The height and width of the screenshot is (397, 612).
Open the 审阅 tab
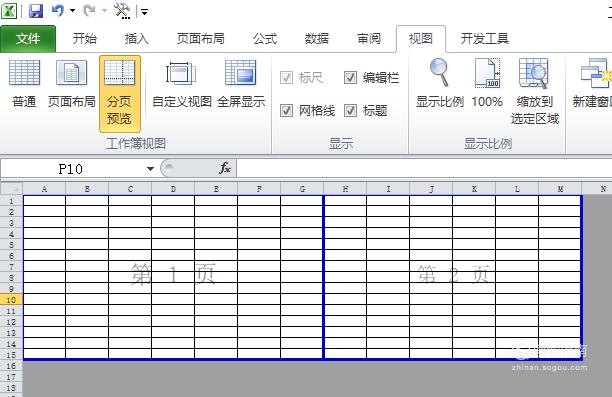pos(368,39)
